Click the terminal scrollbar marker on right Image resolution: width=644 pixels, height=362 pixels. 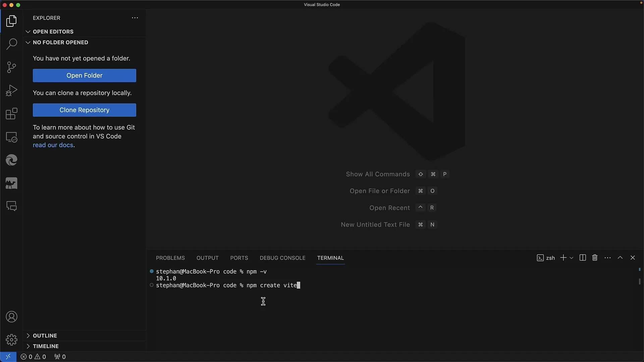pyautogui.click(x=640, y=282)
